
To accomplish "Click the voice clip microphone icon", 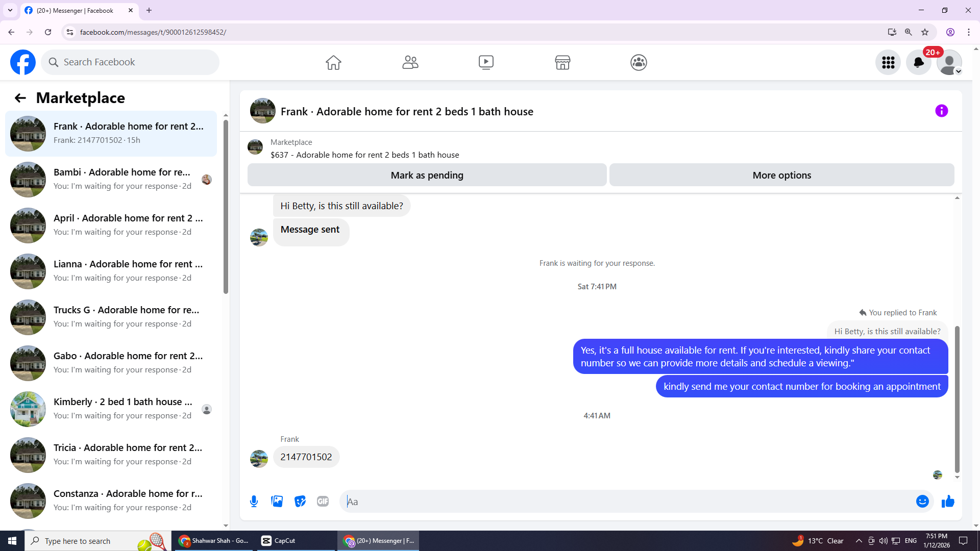I will [x=254, y=502].
